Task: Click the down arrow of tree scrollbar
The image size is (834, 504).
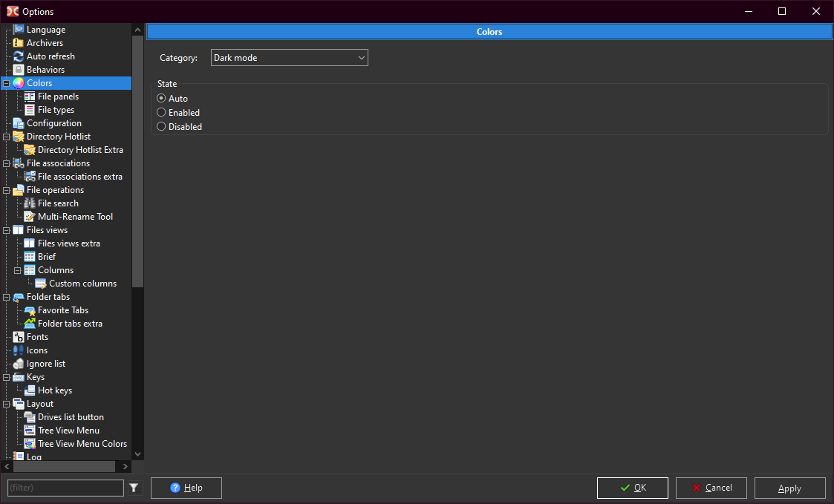Action: 137,453
